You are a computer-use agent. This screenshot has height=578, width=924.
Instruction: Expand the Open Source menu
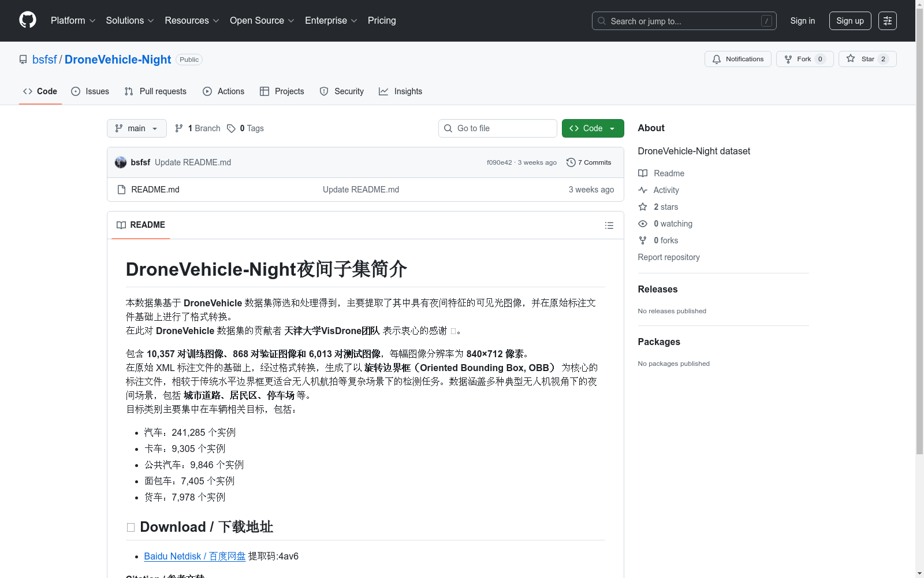click(x=262, y=21)
